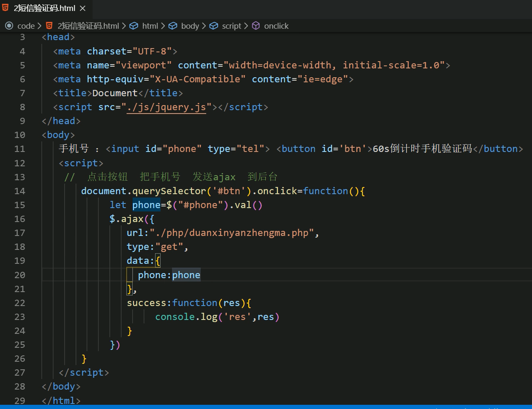Open the 2短信验证码.html breadcrumb item
Viewport: 532px width, 409px height.
point(88,26)
